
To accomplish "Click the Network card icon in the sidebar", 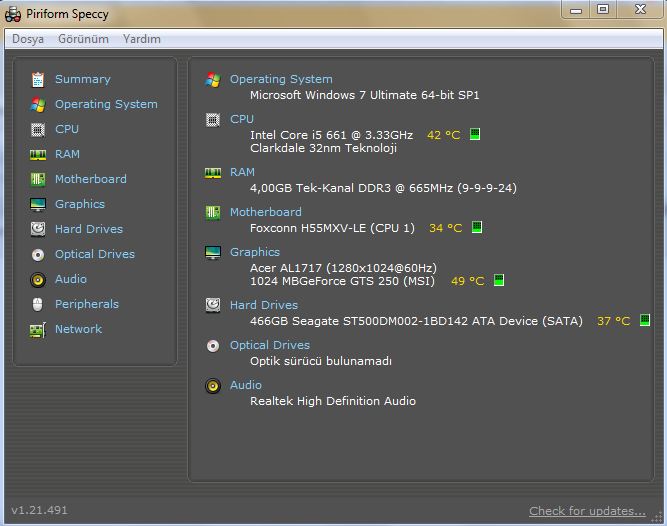I will pos(38,330).
